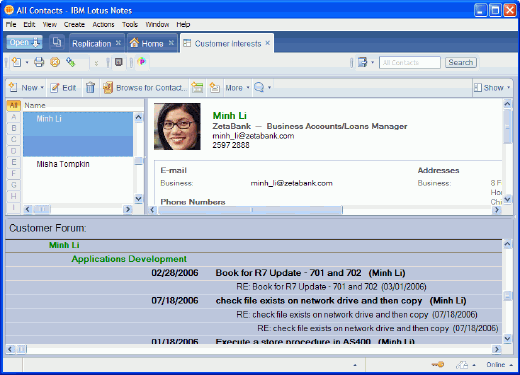Click the trash delete icon
This screenshot has height=375, width=520.
pos(90,88)
